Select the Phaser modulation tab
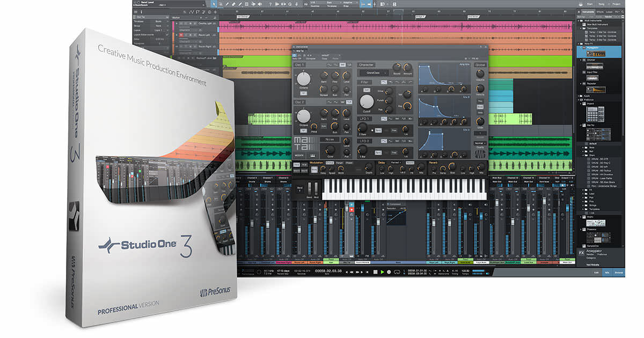The height and width of the screenshot is (338, 644). pyautogui.click(x=349, y=162)
